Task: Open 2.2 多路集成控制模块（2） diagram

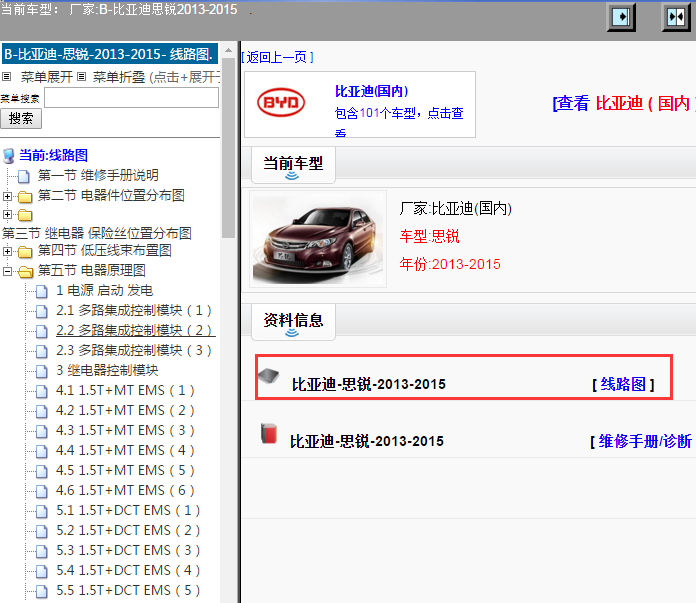Action: coord(134,330)
